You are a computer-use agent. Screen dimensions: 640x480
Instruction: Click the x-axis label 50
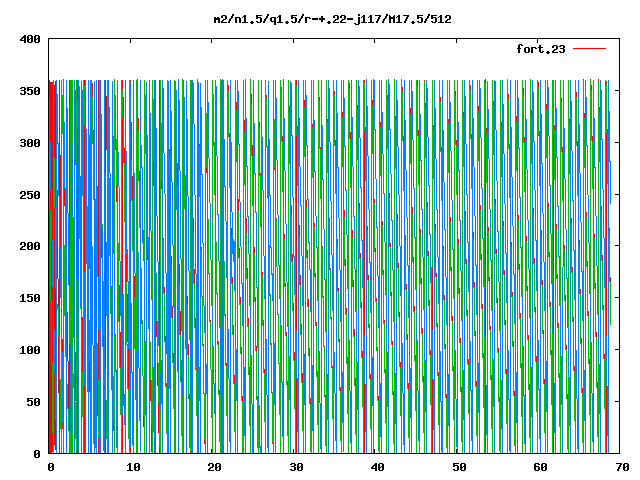click(459, 467)
